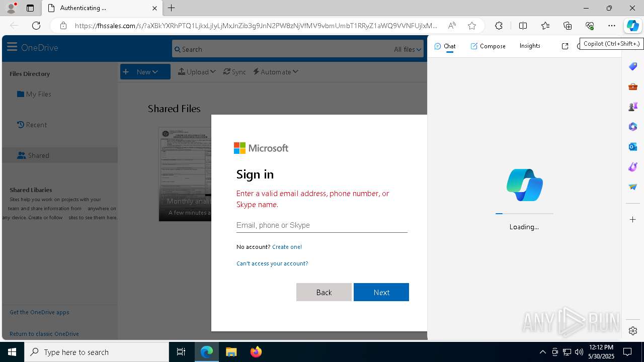The width and height of the screenshot is (644, 362).
Task: Open Edge Settings and more menu
Action: 612,26
